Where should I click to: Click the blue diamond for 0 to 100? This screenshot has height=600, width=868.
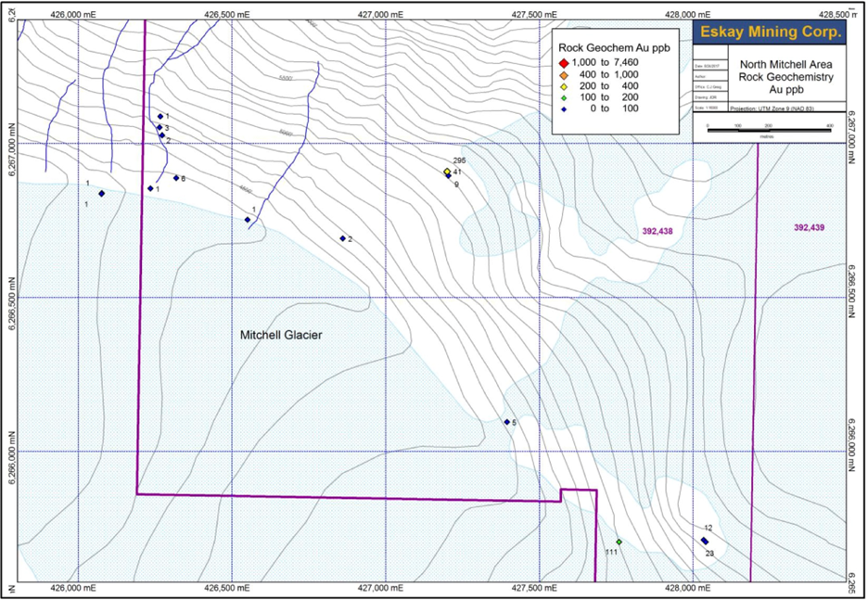pos(563,109)
